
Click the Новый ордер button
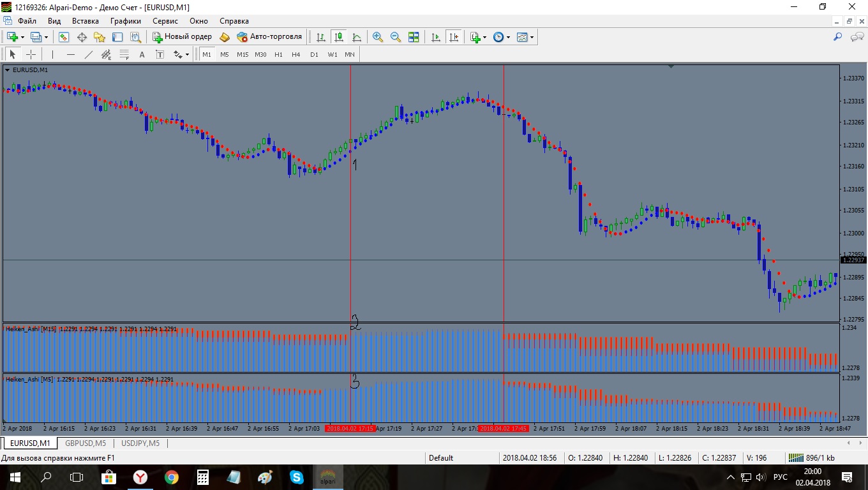pyautogui.click(x=183, y=37)
